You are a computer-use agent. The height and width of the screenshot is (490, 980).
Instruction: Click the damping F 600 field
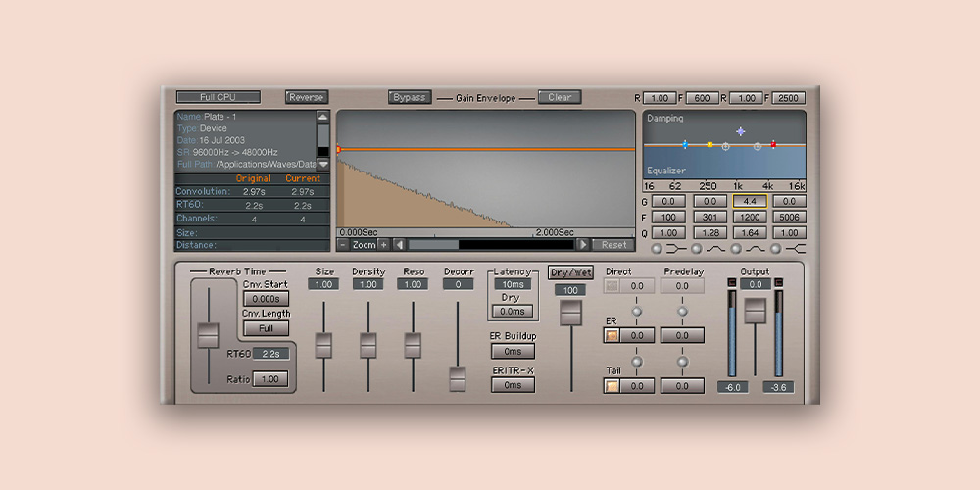(x=702, y=98)
